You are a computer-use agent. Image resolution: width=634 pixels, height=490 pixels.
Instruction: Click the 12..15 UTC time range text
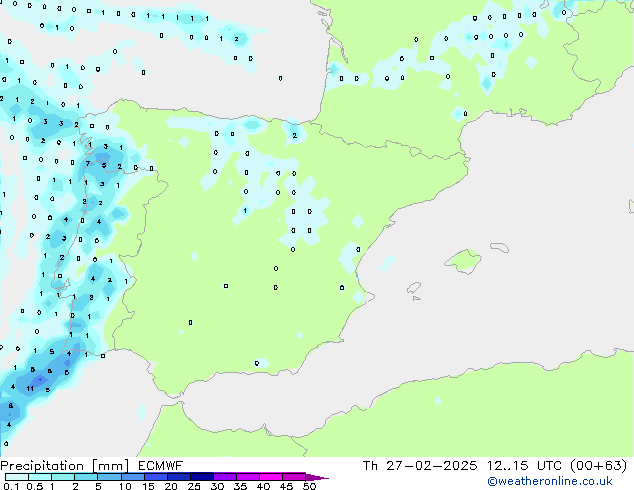[524, 466]
